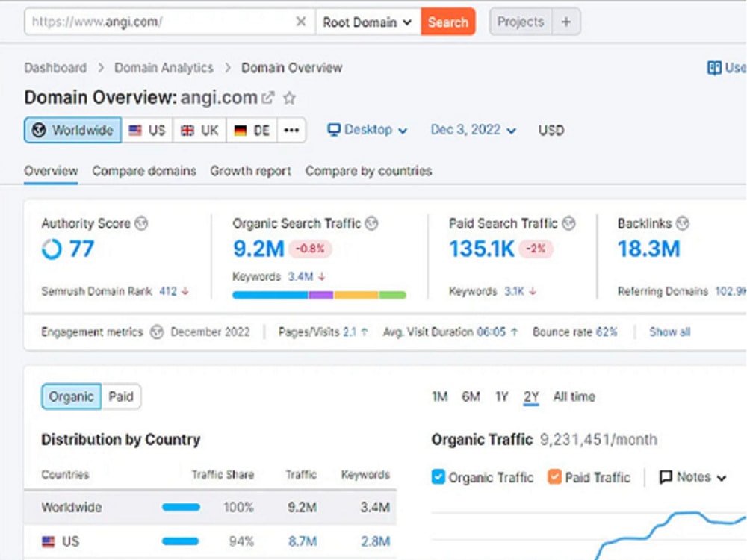The image size is (747, 560).
Task: Set chart range to All time
Action: click(574, 396)
